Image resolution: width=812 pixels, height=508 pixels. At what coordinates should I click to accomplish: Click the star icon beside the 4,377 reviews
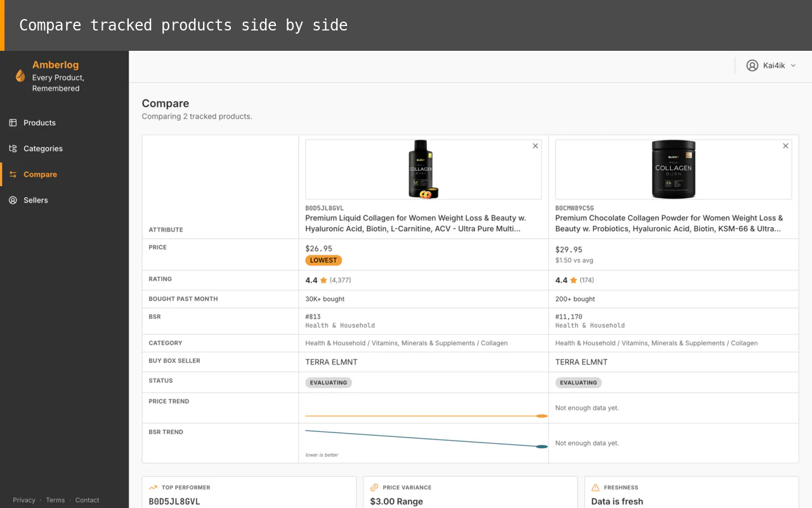(x=324, y=280)
